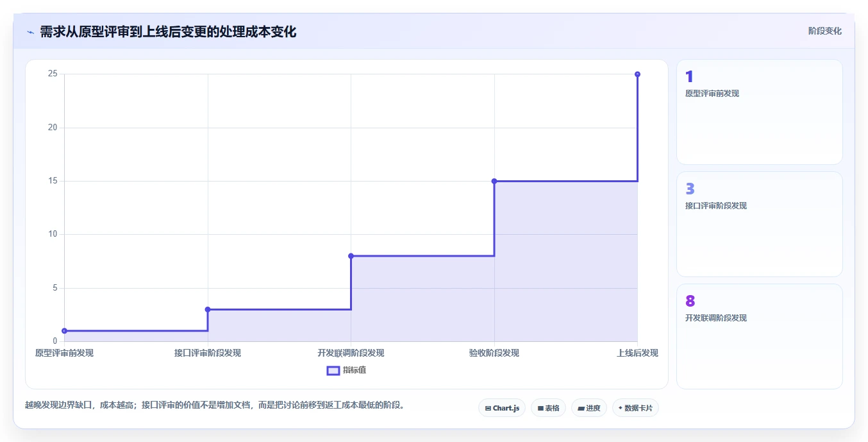868x442 pixels.
Task: Click x-axis label 验收阶段发现
Action: [x=494, y=353]
